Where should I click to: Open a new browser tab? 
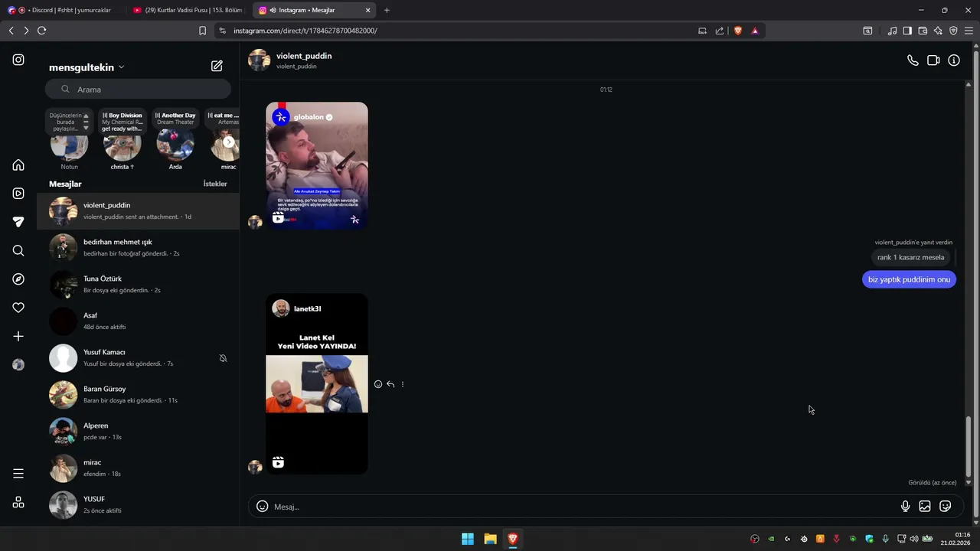point(387,10)
